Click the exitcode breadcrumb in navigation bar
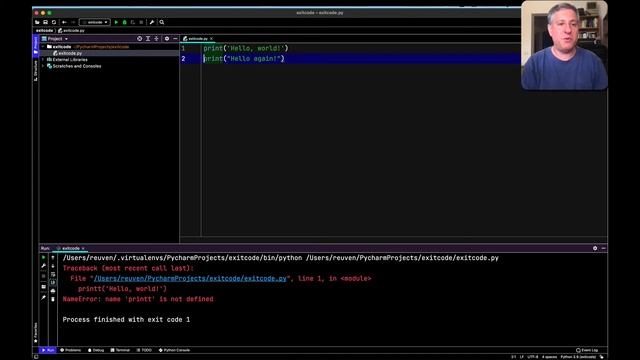The height and width of the screenshot is (360, 640). pos(44,31)
